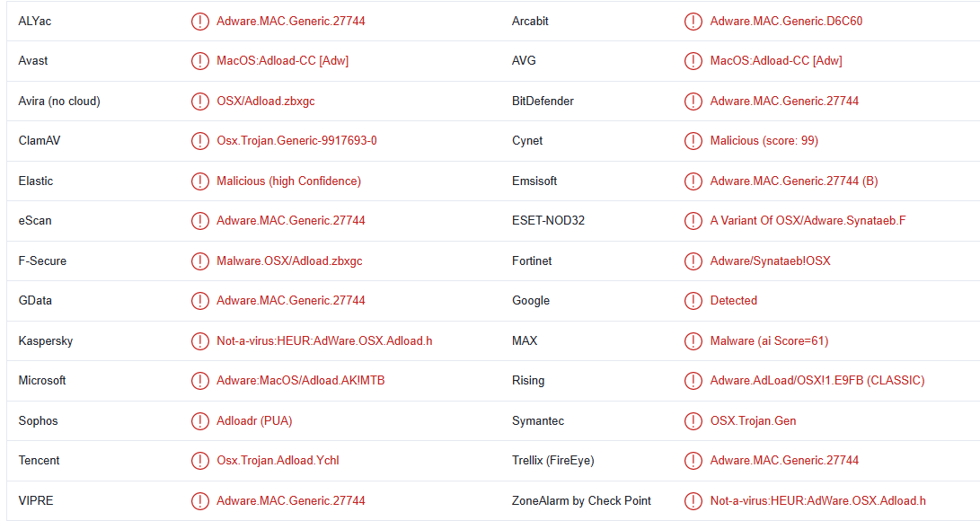The image size is (980, 521).
Task: Click the Trellix (FireEye) vendor label
Action: [552, 461]
